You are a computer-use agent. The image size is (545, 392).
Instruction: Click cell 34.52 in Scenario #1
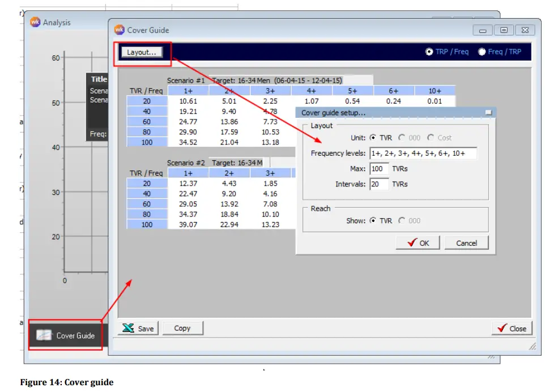[188, 142]
